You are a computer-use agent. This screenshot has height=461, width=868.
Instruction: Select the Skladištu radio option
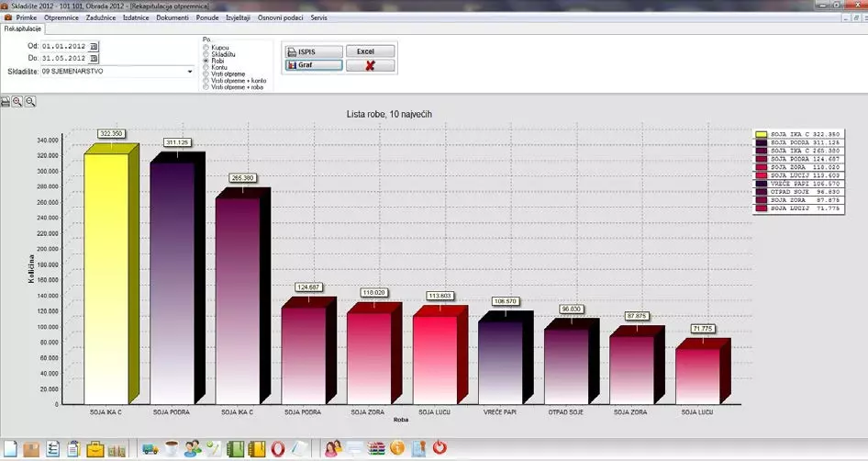(206, 54)
